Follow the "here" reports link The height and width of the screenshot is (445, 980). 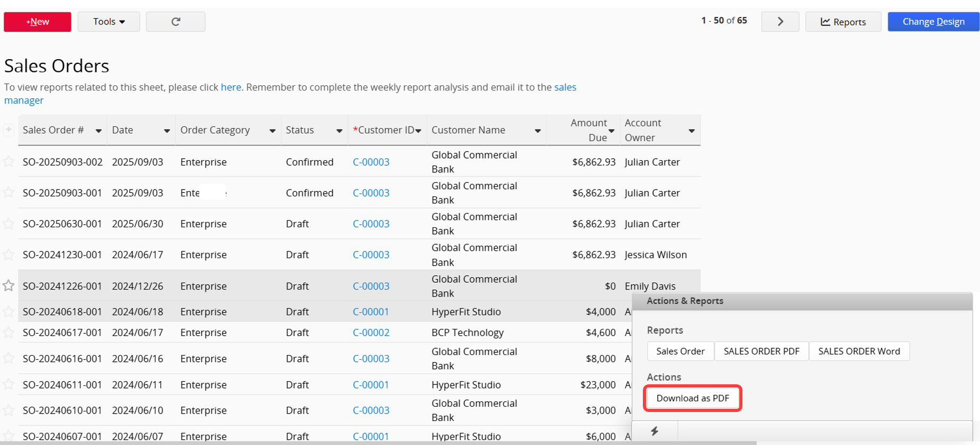point(231,87)
